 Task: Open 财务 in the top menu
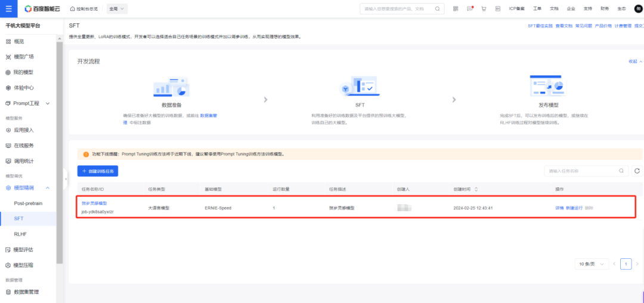click(x=605, y=8)
